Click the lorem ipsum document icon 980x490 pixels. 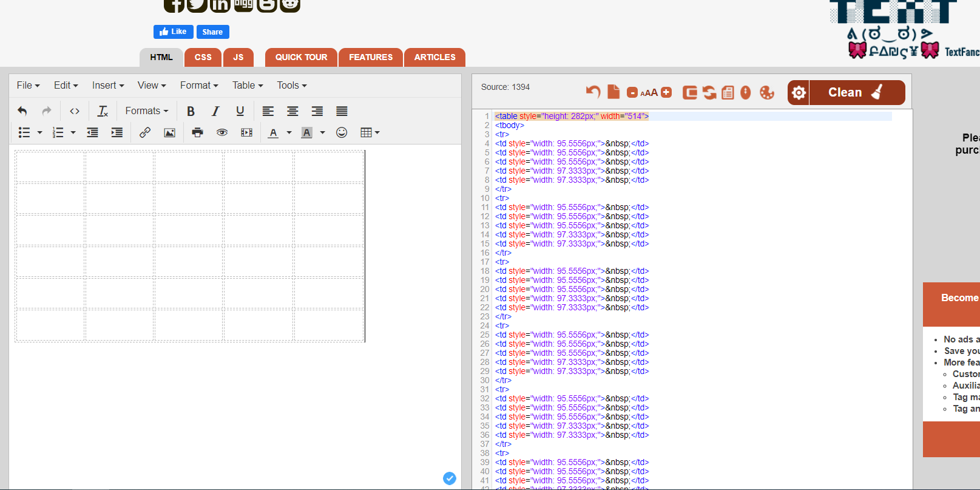728,92
